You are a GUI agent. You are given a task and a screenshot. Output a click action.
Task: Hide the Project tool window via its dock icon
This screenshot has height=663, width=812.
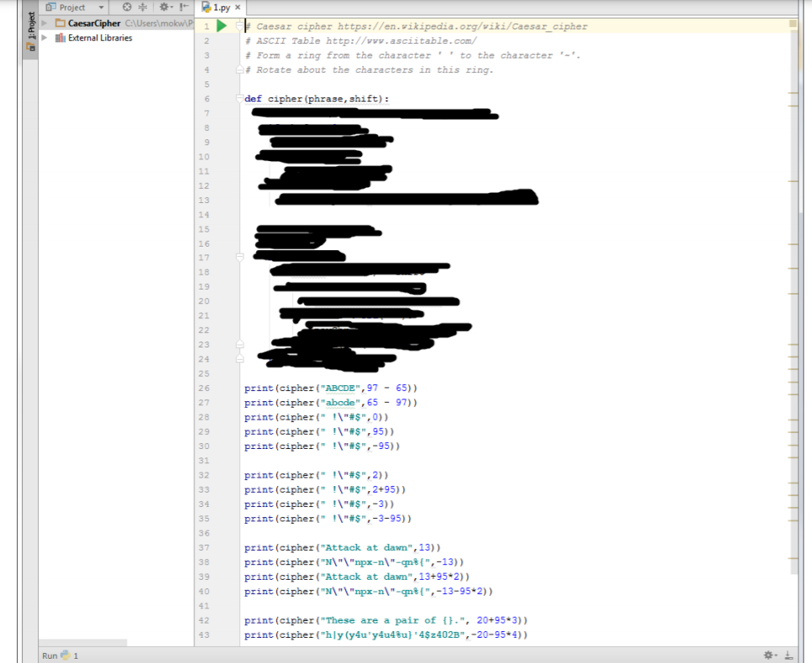[183, 7]
